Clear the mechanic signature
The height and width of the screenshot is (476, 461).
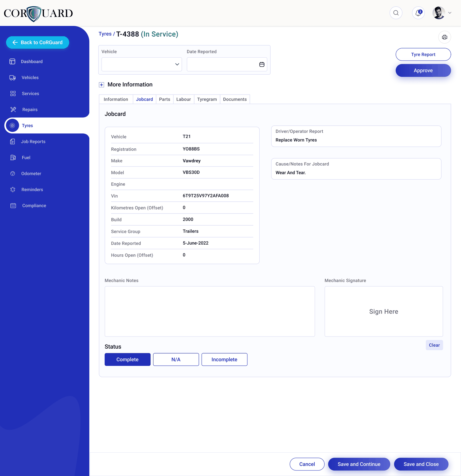tap(434, 345)
